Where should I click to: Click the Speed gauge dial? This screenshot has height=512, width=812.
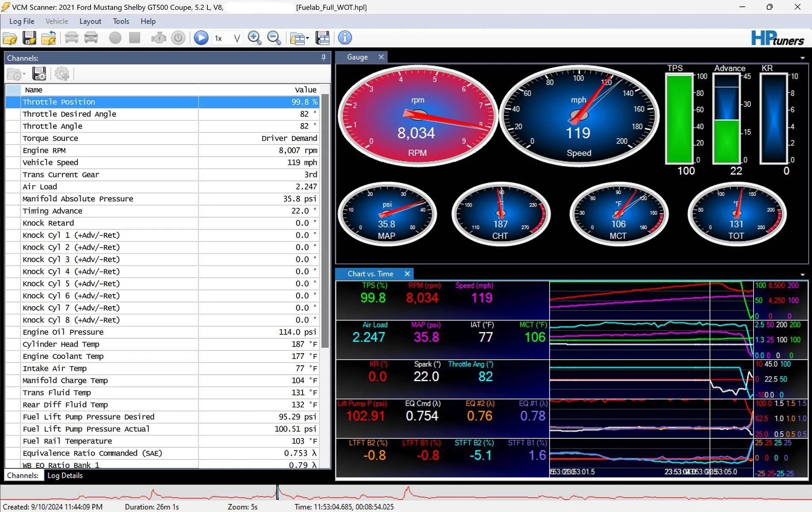point(579,115)
